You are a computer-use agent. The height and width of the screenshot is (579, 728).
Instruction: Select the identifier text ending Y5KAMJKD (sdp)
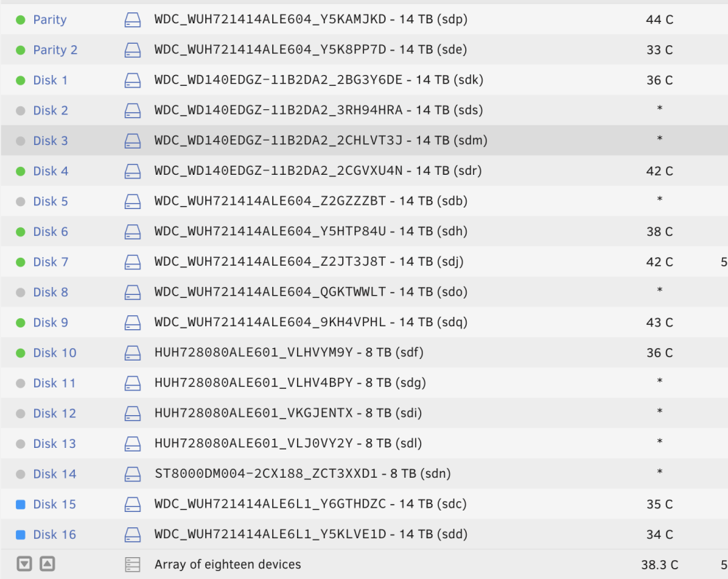[x=311, y=20]
